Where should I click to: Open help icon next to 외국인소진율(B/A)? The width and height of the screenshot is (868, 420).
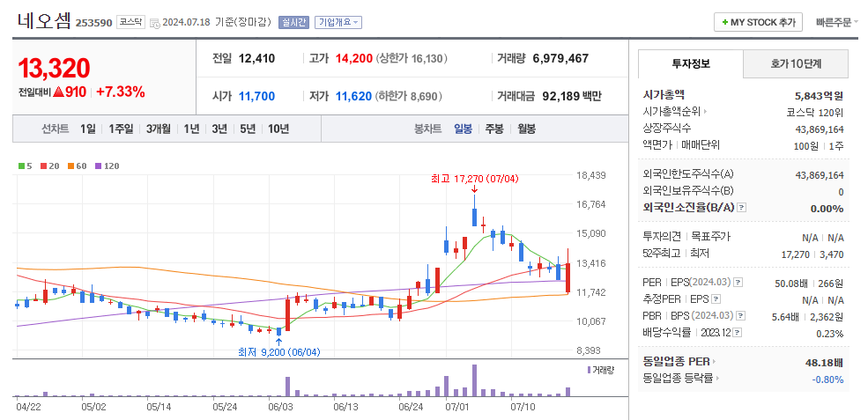pyautogui.click(x=742, y=208)
